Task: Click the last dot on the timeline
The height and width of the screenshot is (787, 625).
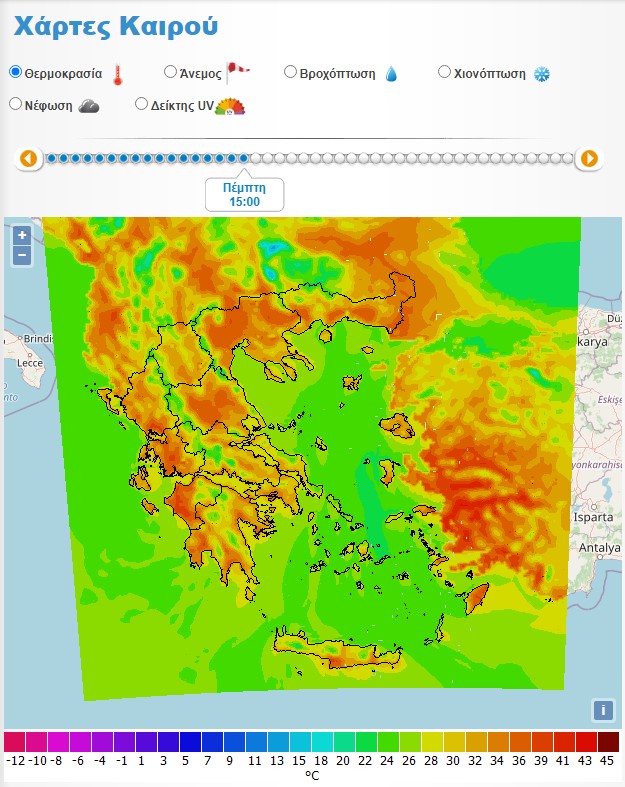Action: pyautogui.click(x=567, y=158)
